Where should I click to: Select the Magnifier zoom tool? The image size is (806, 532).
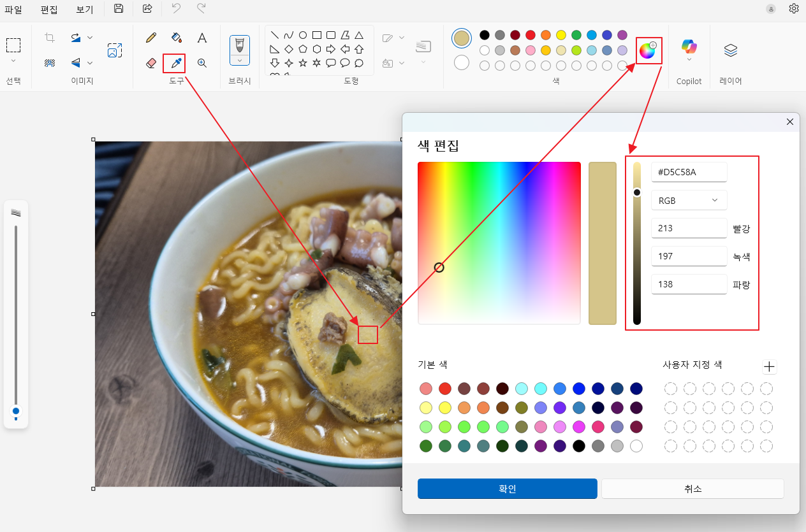[x=202, y=63]
